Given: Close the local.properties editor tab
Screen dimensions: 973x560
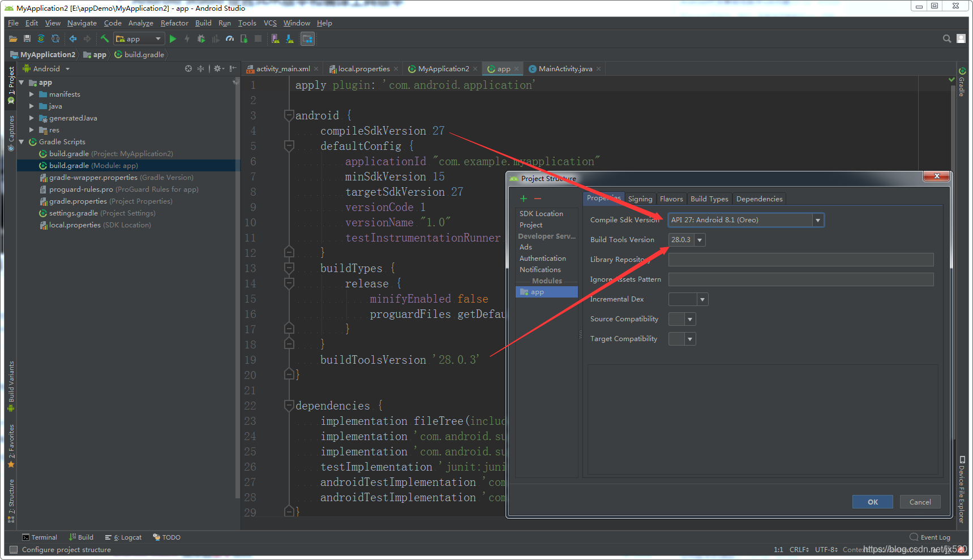Looking at the screenshot, I should [396, 69].
